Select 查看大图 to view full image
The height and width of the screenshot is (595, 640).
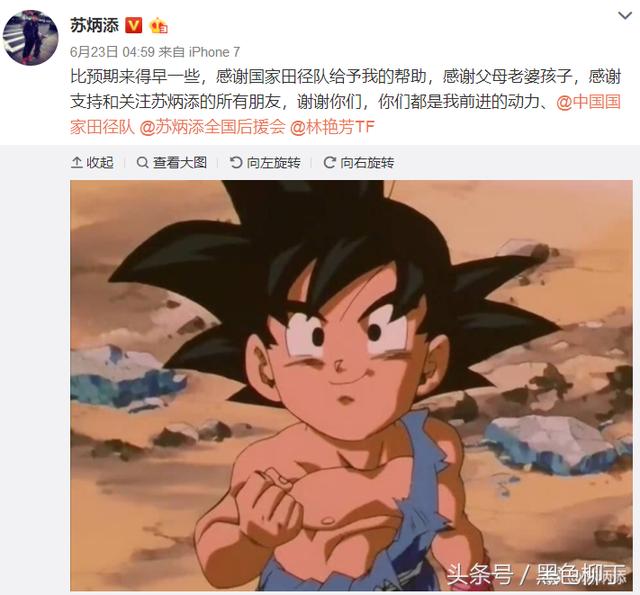(x=172, y=162)
